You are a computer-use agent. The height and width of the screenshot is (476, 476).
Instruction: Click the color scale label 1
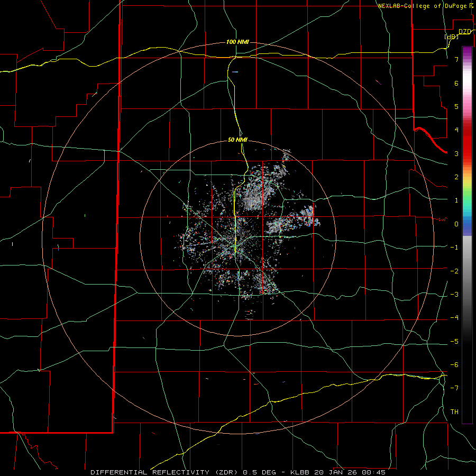(x=456, y=200)
